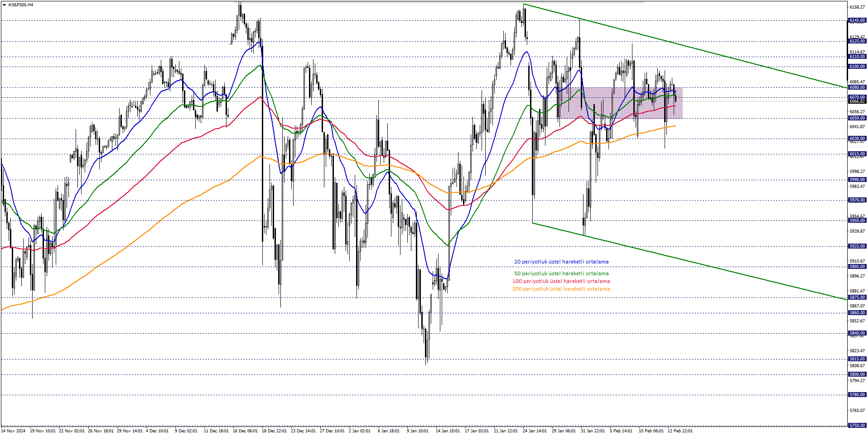Select the 6015.00 price level label
This screenshot has width=868, height=436.
857,154
